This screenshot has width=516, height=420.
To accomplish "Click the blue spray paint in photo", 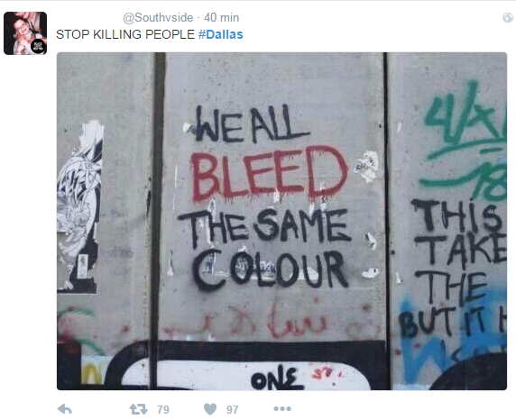I will point(453,339).
